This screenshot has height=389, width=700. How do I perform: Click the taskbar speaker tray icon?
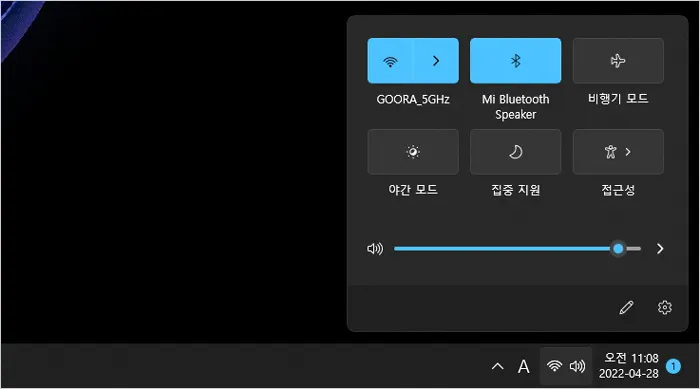click(x=577, y=366)
